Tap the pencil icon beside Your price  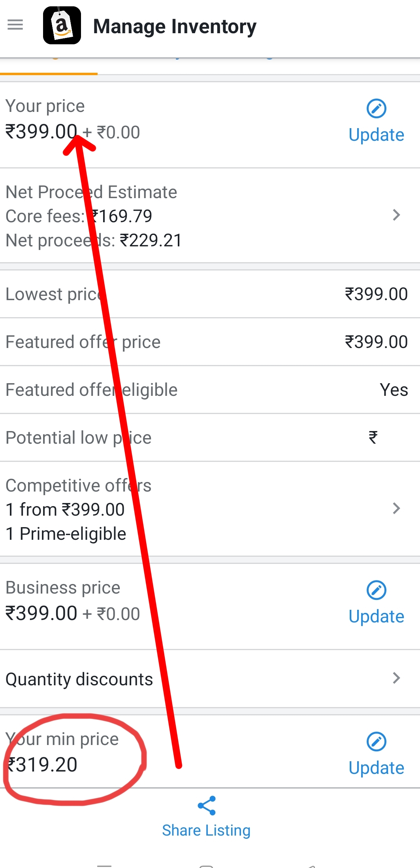point(376,108)
